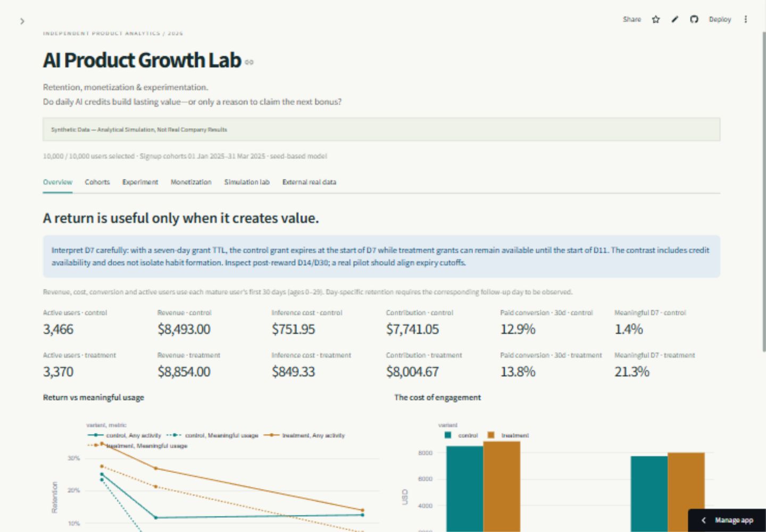Expand the sidebar with the top-left chevron
766x532 pixels.
tap(22, 21)
